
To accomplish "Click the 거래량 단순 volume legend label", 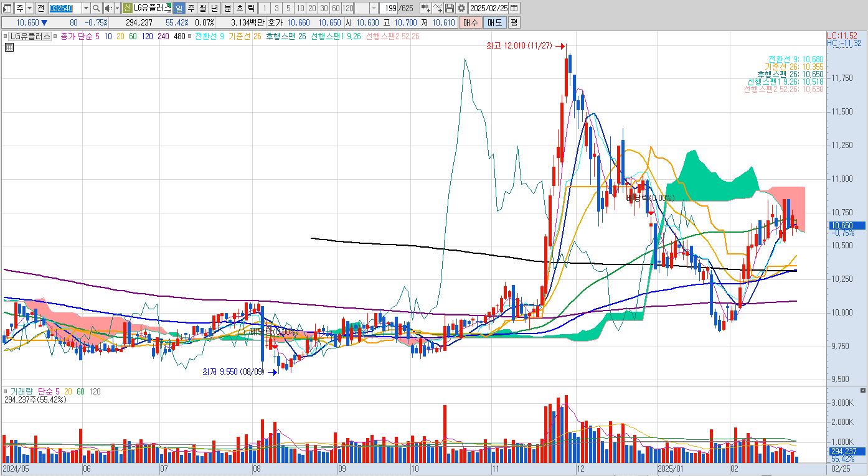I will 32,392.
